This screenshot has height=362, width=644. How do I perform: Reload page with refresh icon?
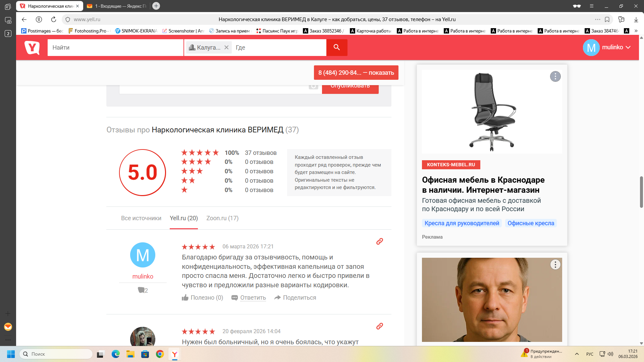tap(54, 19)
